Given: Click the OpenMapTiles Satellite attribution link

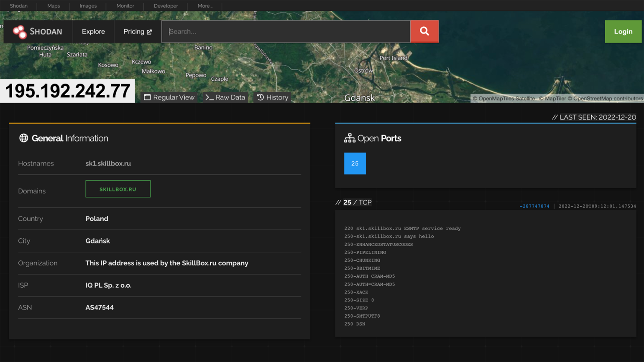Looking at the screenshot, I should click(x=504, y=99).
